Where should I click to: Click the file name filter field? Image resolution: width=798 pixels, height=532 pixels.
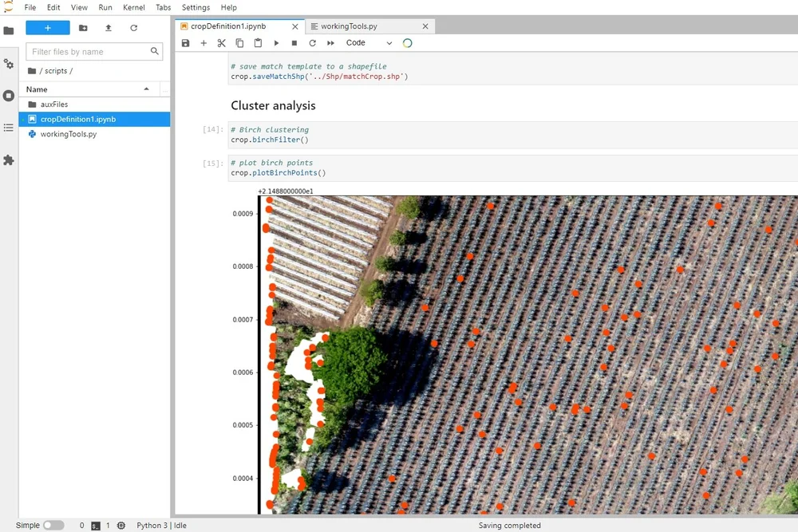tap(88, 50)
